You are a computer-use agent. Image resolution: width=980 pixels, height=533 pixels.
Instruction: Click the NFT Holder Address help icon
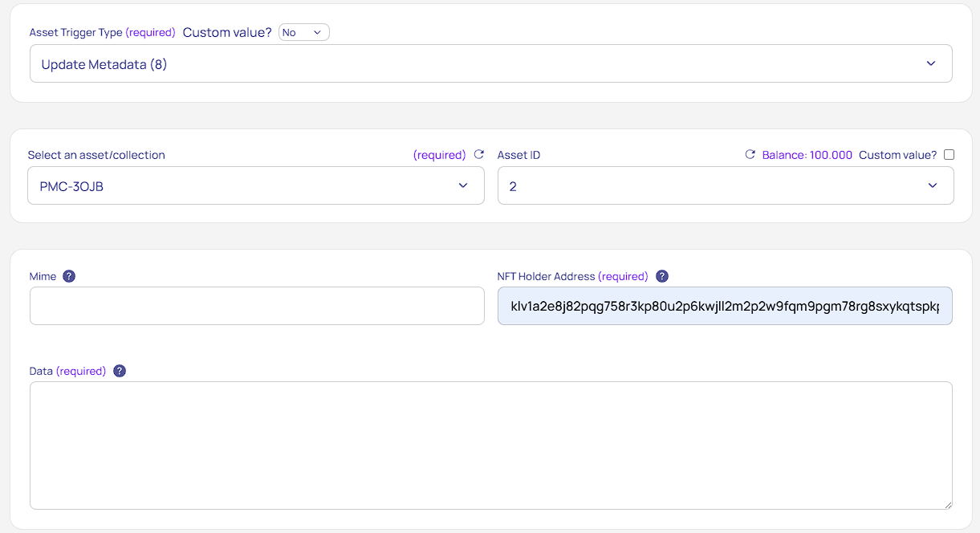662,276
